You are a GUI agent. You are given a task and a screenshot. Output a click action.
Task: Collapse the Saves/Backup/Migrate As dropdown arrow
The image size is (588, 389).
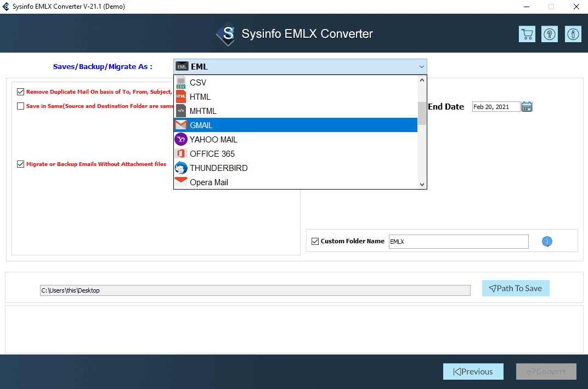coord(421,67)
